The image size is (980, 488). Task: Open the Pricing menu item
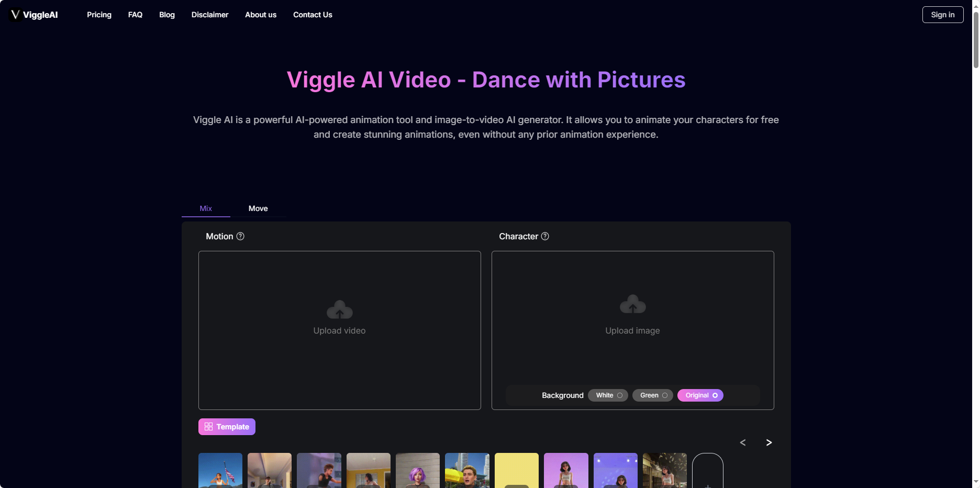pyautogui.click(x=99, y=15)
